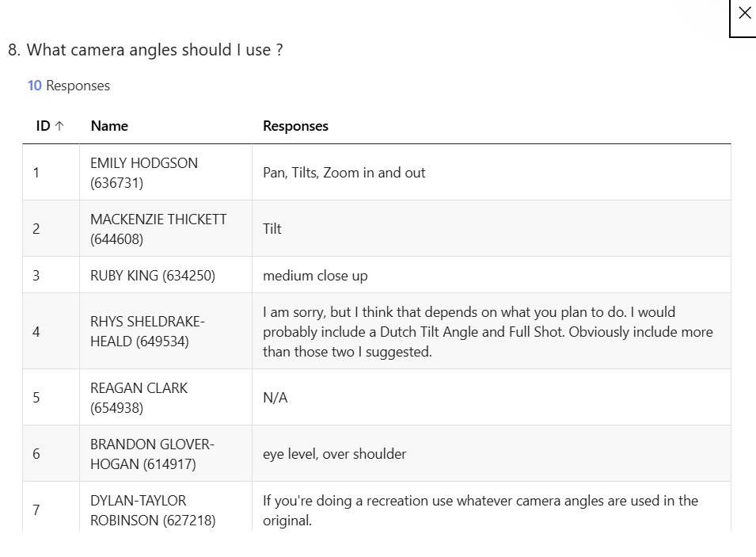Click Reagan Clark's 'N/A' response
756x557 pixels.
point(275,398)
